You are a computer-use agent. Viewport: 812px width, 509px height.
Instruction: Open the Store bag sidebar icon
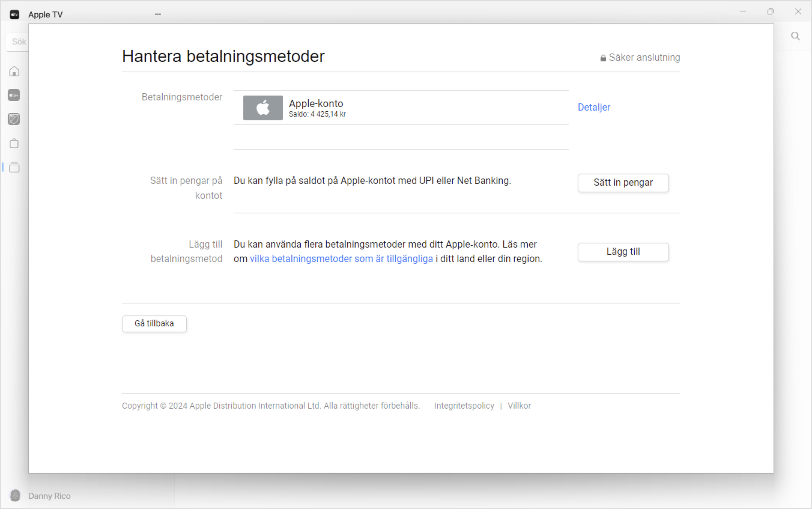pyautogui.click(x=14, y=143)
